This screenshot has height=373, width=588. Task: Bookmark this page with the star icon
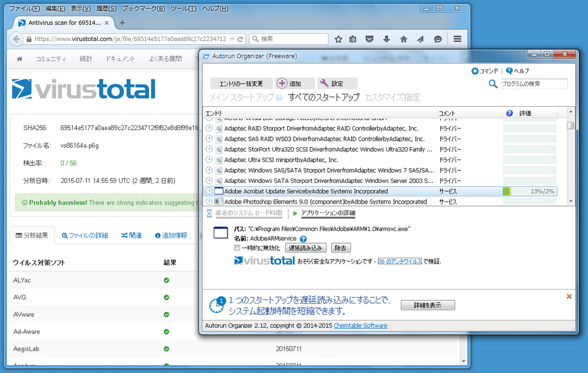[338, 39]
